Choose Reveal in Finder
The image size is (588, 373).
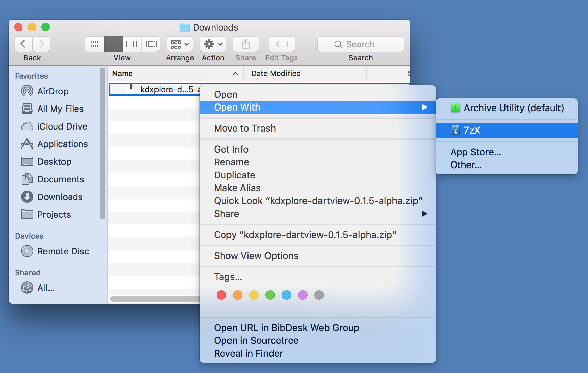pyautogui.click(x=317, y=353)
